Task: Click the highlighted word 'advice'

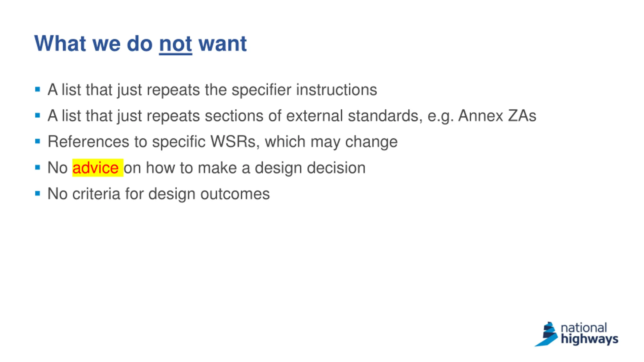Action: [95, 168]
